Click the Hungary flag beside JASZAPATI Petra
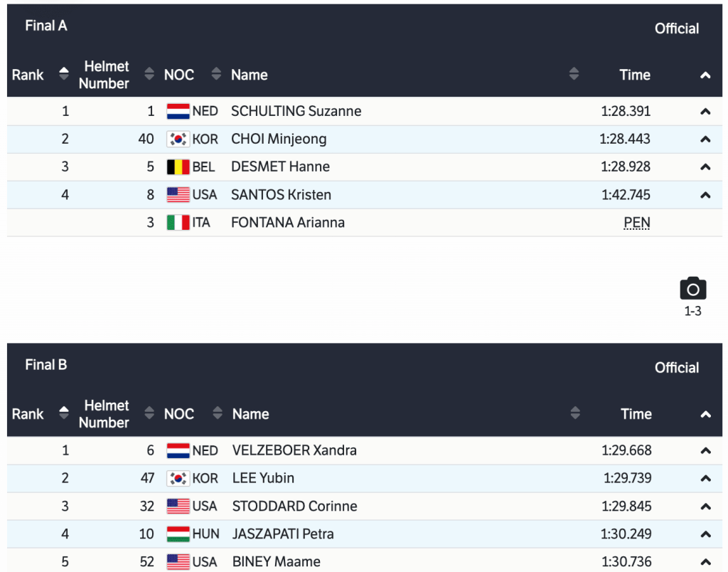Screen dimensions: 728x572 (178, 534)
